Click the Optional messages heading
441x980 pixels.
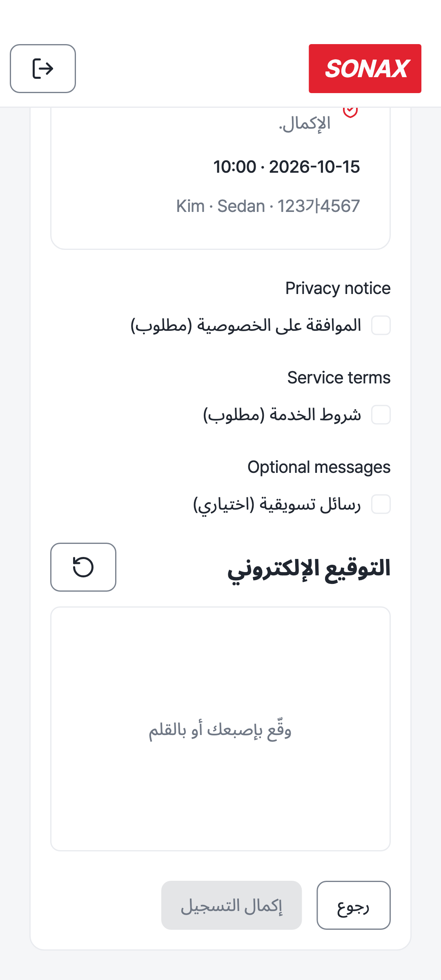(319, 467)
